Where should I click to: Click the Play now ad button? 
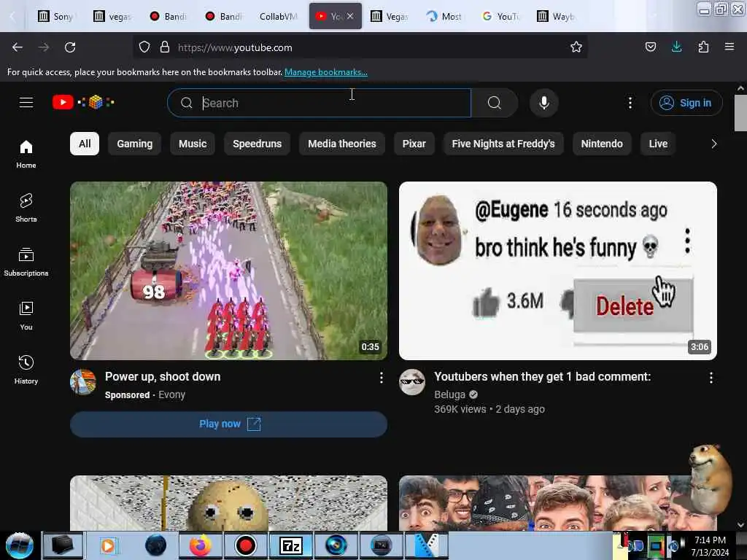[x=228, y=424]
